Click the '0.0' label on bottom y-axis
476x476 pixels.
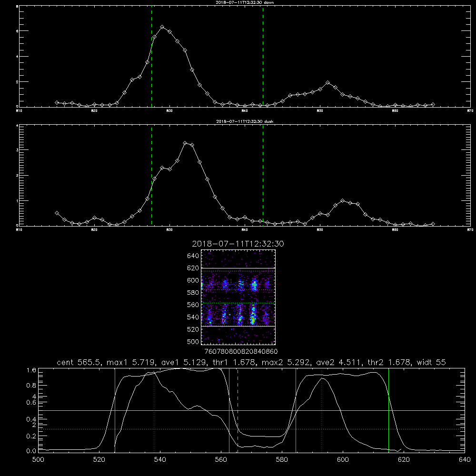tap(31, 451)
